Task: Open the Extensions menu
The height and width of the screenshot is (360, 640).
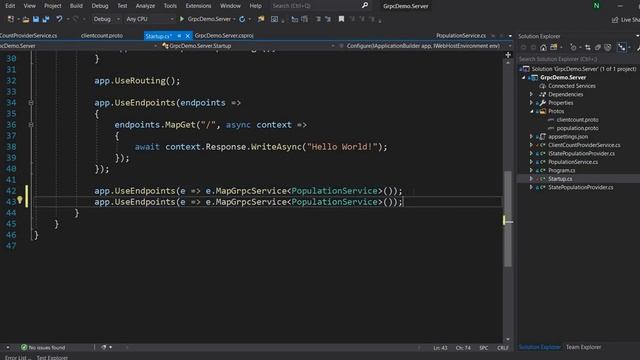Action: pyautogui.click(x=198, y=6)
